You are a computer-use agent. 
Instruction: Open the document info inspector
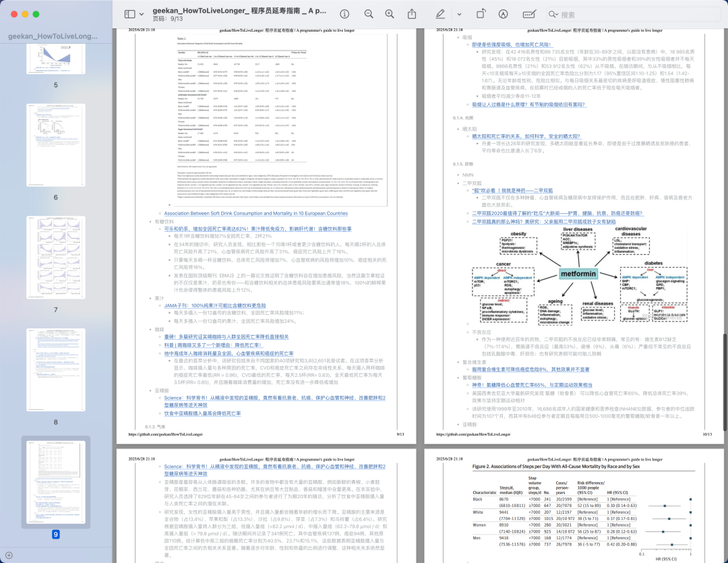click(x=344, y=14)
